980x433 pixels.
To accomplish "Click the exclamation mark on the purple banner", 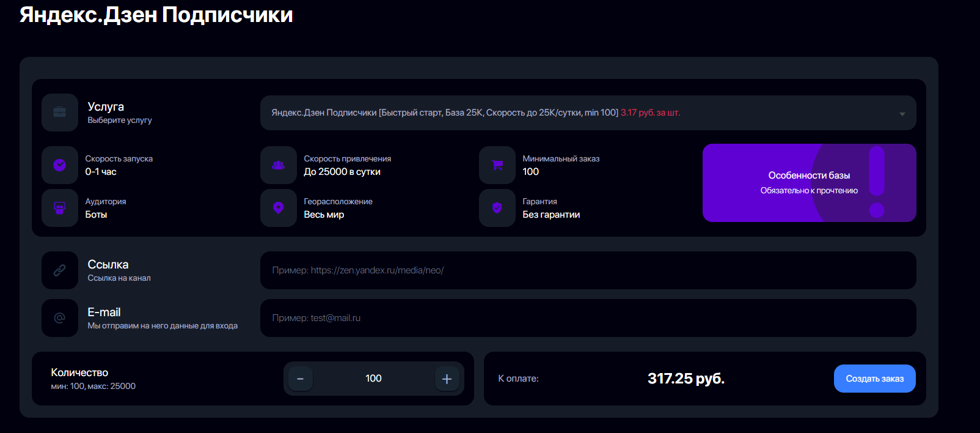I will pyautogui.click(x=877, y=182).
